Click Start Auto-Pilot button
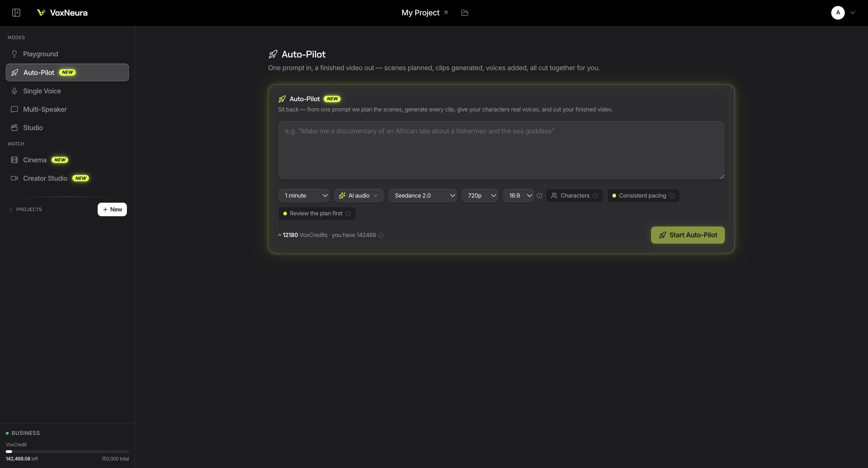The width and height of the screenshot is (868, 468). click(x=688, y=235)
